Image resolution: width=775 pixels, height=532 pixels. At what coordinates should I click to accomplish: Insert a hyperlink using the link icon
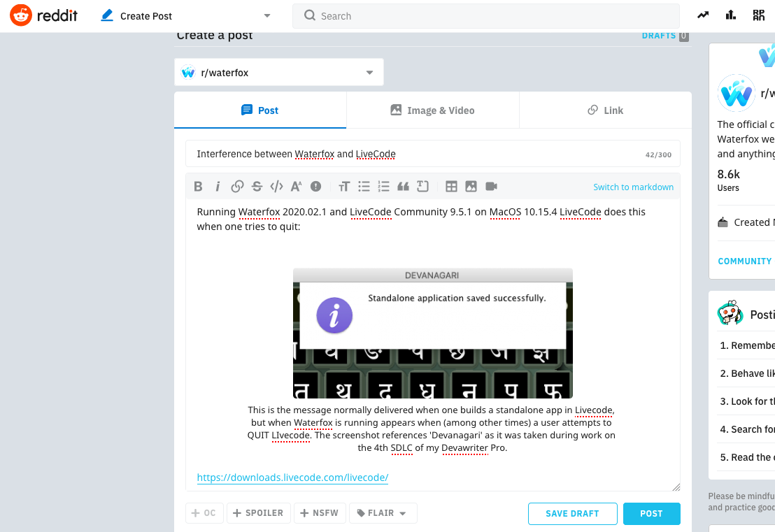[237, 187]
